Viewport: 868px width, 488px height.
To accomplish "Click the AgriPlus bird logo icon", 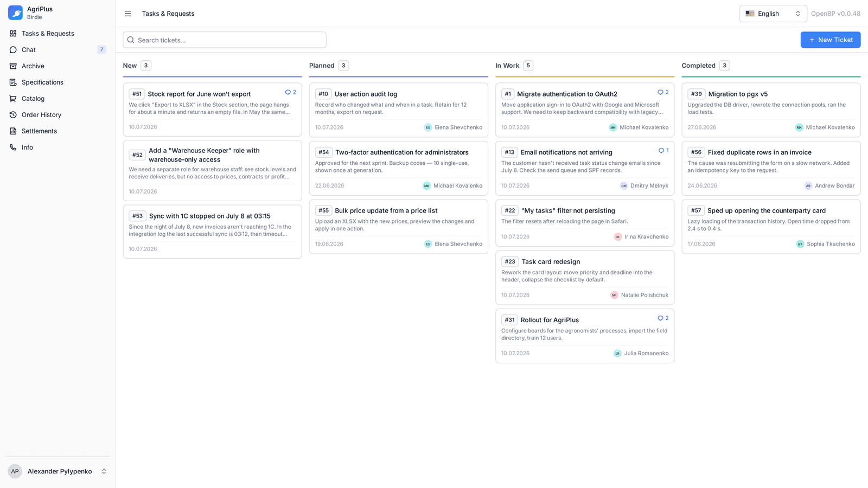I will coord(15,13).
